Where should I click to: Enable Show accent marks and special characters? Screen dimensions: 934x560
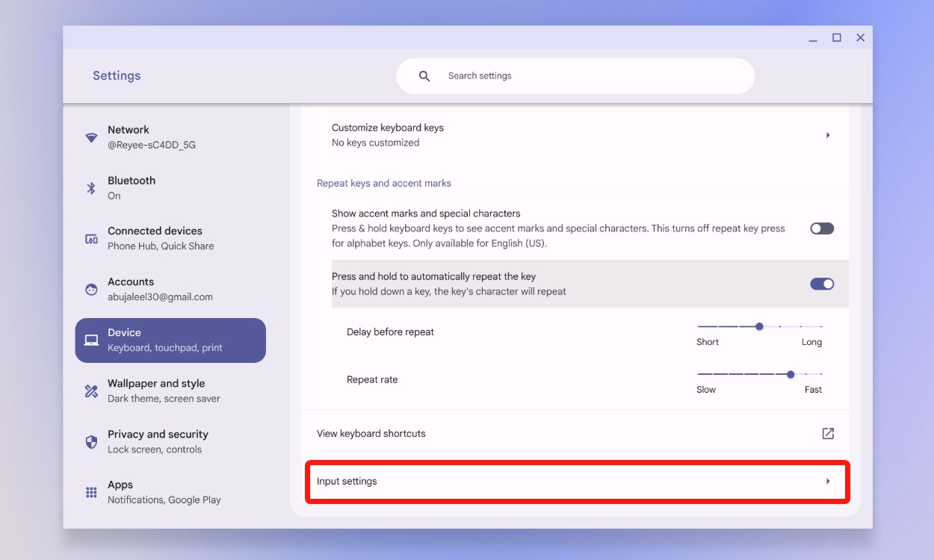[821, 228]
